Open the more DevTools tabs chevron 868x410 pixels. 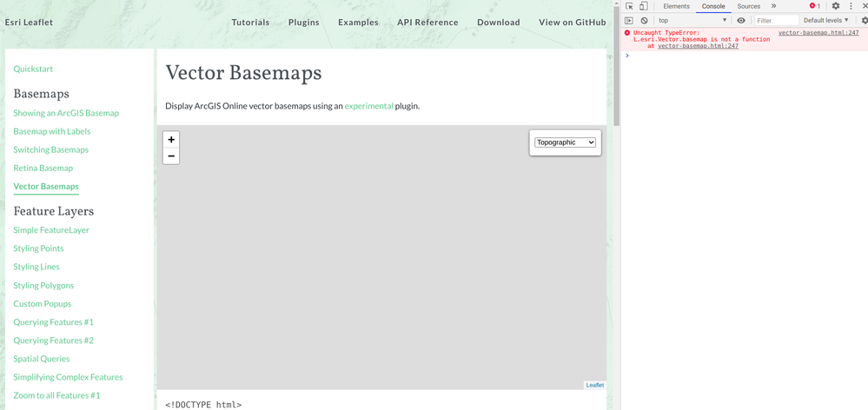click(774, 6)
